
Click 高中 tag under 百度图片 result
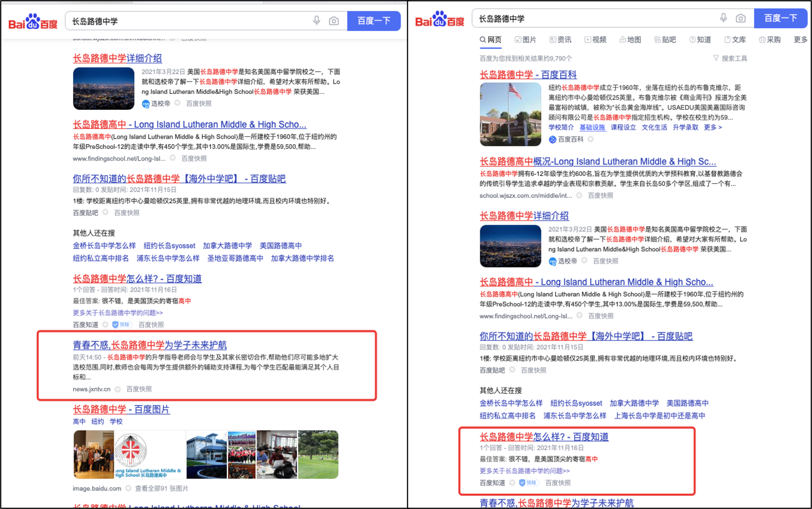(79, 422)
